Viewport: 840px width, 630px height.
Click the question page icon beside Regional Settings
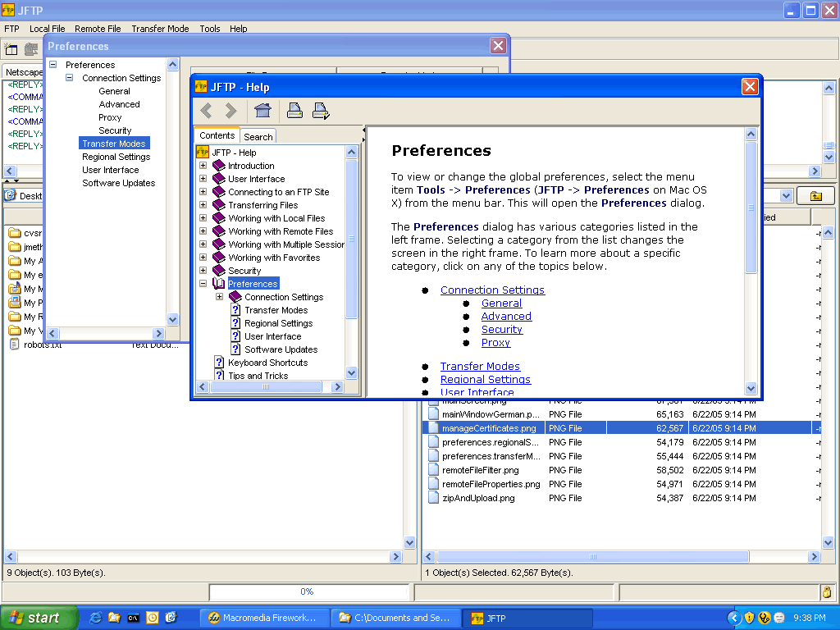(x=235, y=323)
